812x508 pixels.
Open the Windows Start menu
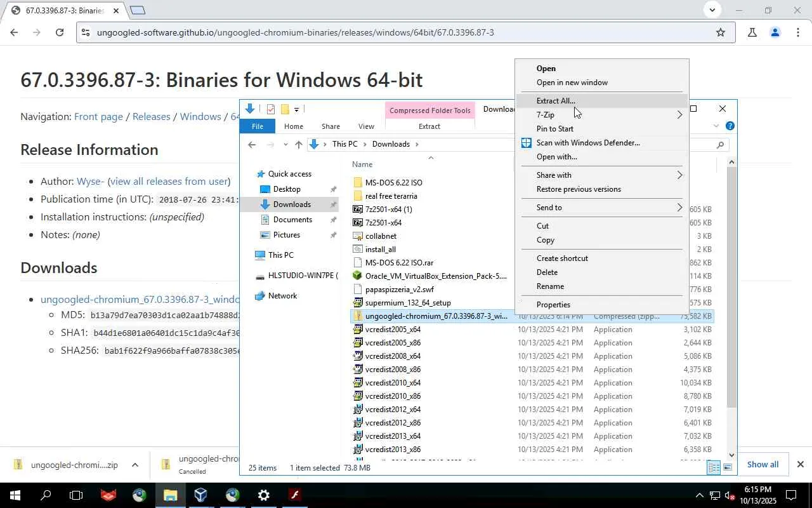15,495
